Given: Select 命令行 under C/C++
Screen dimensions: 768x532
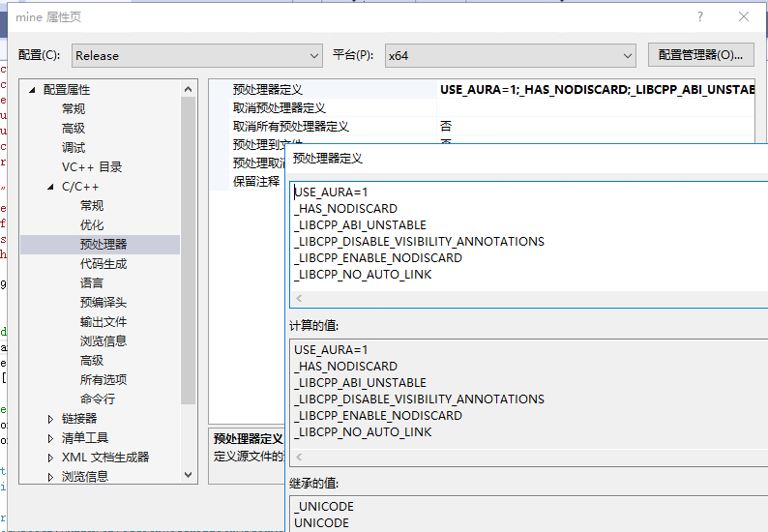Looking at the screenshot, I should 98,399.
